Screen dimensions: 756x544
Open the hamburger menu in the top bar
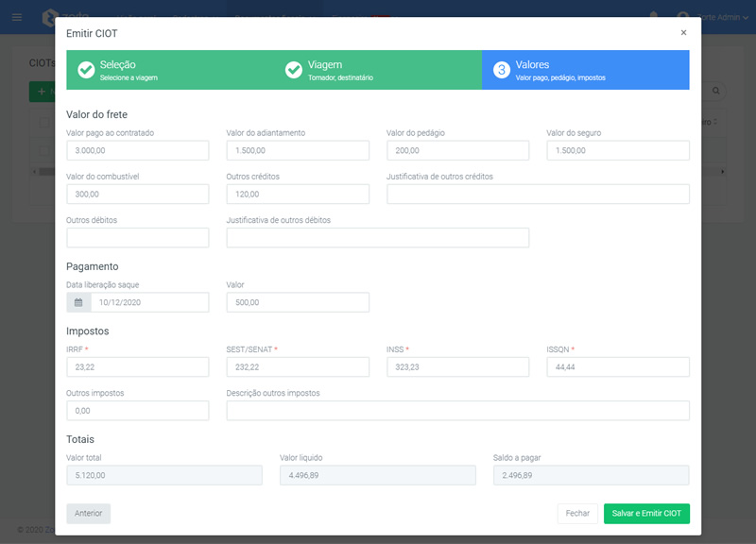17,17
